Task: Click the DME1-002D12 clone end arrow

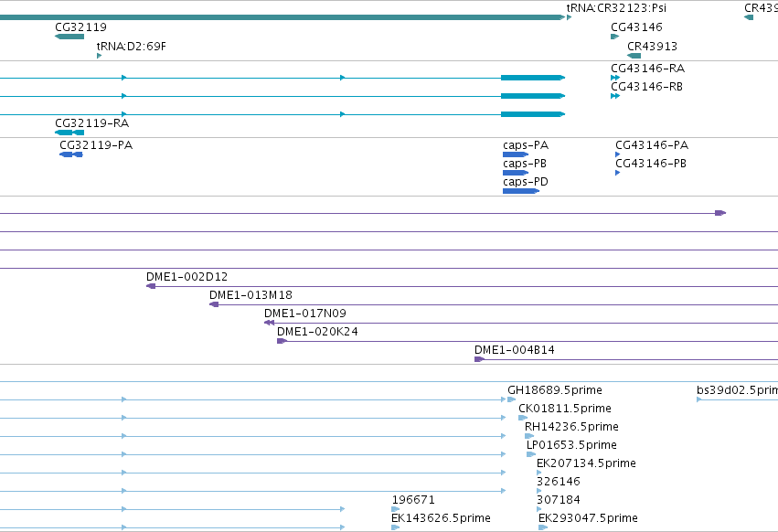Action: pos(151,286)
